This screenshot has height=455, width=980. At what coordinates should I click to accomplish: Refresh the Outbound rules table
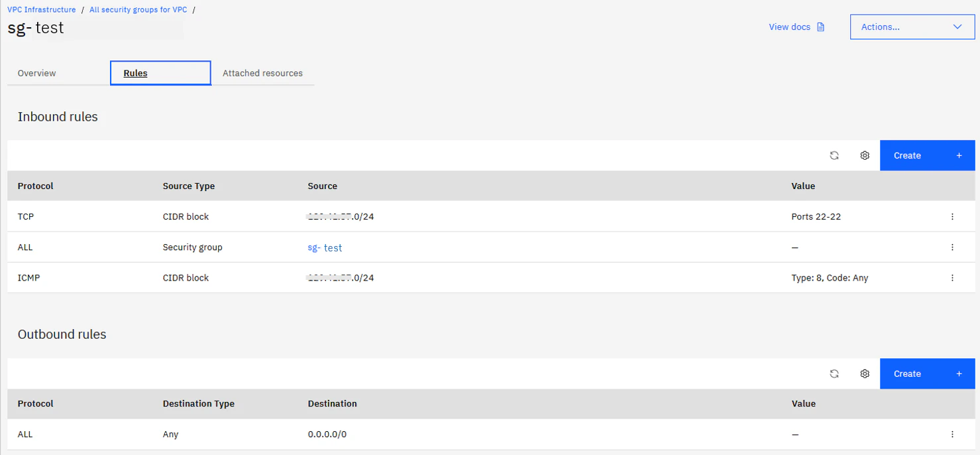tap(834, 373)
